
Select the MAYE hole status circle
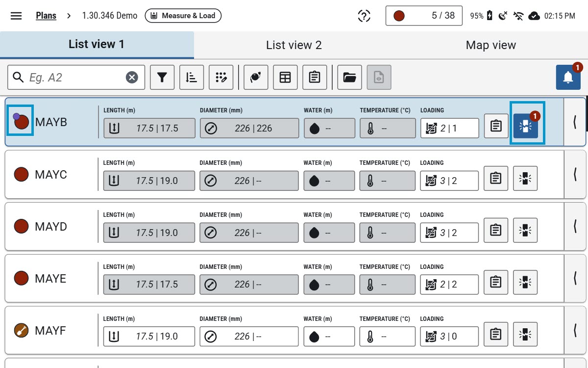[21, 278]
